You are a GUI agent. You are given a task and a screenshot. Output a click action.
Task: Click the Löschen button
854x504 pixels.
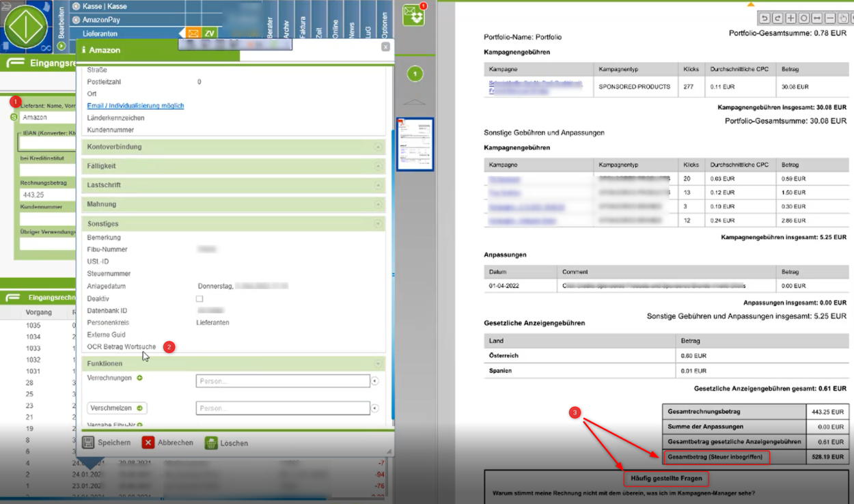(x=227, y=443)
